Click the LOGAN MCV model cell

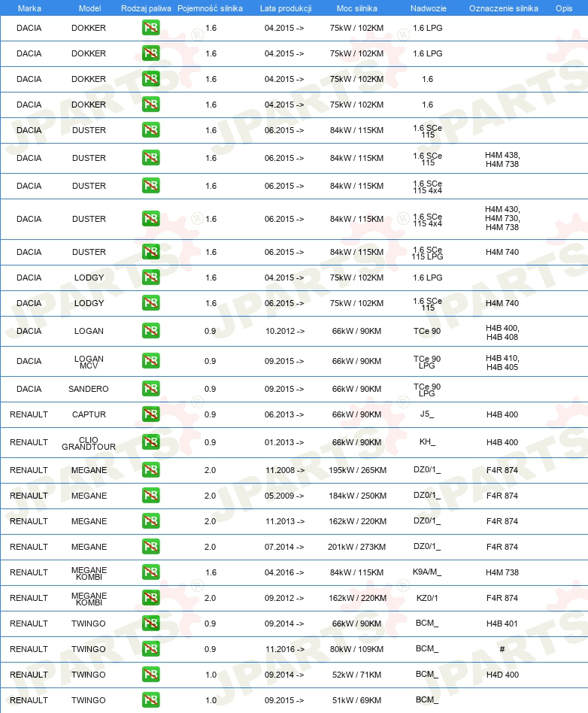[89, 362]
